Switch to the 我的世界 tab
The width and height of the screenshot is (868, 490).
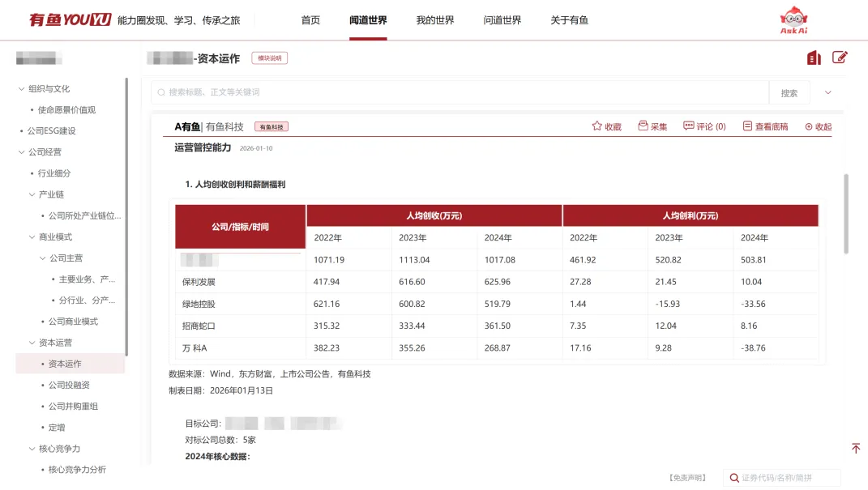click(x=435, y=20)
